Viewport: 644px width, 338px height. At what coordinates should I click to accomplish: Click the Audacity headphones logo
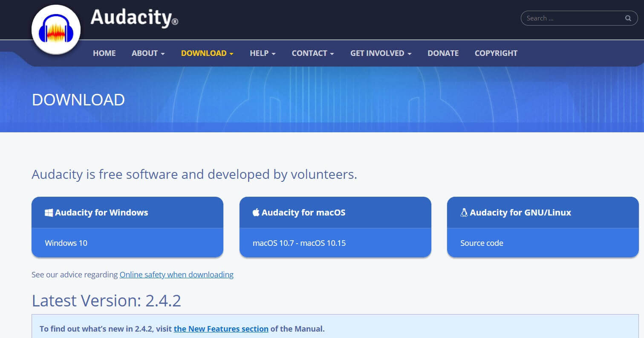(x=56, y=29)
